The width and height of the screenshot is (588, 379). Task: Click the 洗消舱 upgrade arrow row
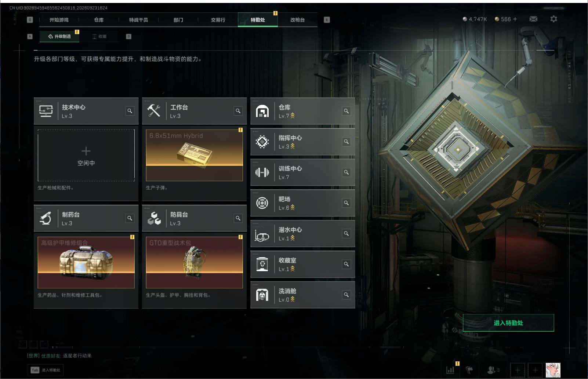click(302, 295)
